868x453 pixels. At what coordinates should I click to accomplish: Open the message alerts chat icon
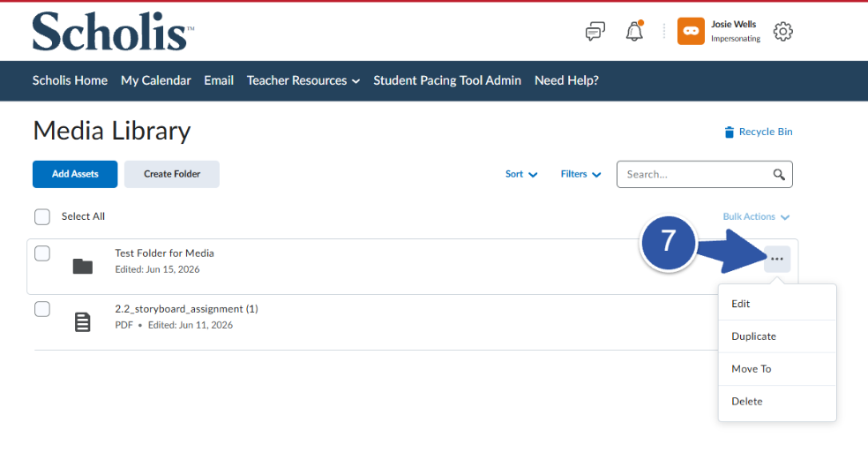(x=595, y=32)
